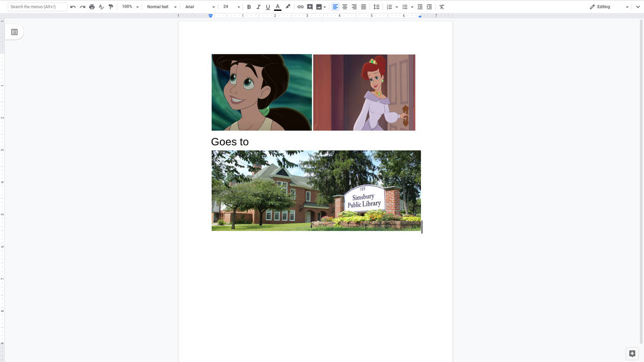Select the red-haired woman cartoon image
Screen dimensions: 644x362
pyautogui.click(x=364, y=92)
